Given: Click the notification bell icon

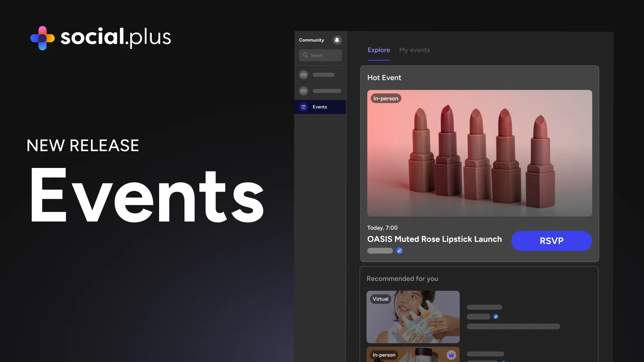Looking at the screenshot, I should pos(337,40).
